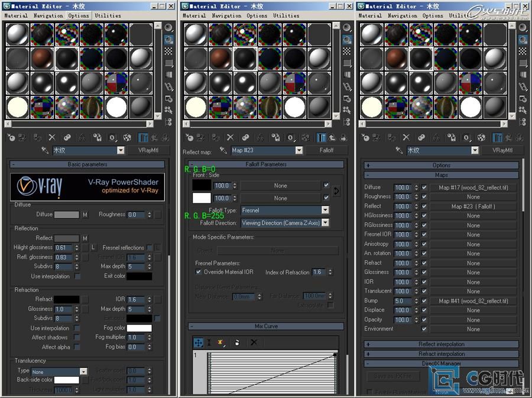This screenshot has height=398, width=532.
Task: Uncheck Override Material IOR
Action: pyautogui.click(x=198, y=272)
